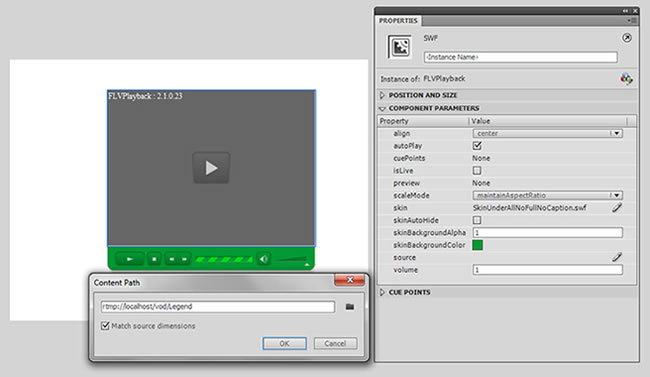Screen dimensions: 650x377
Task: Click the play button in green skin bar
Action: click(129, 259)
